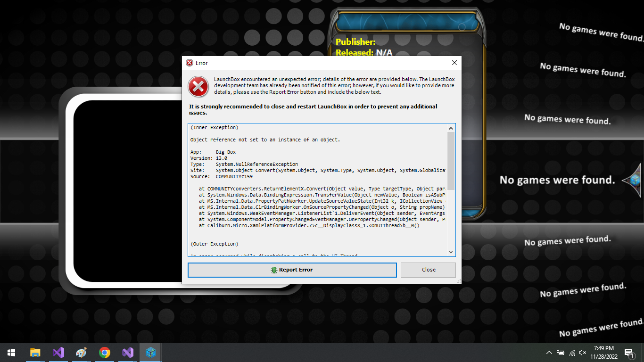Click the "Caliburn.Micro.XamlPlatformProvider" stack line
Image resolution: width=644 pixels, height=362 pixels.
point(309,226)
